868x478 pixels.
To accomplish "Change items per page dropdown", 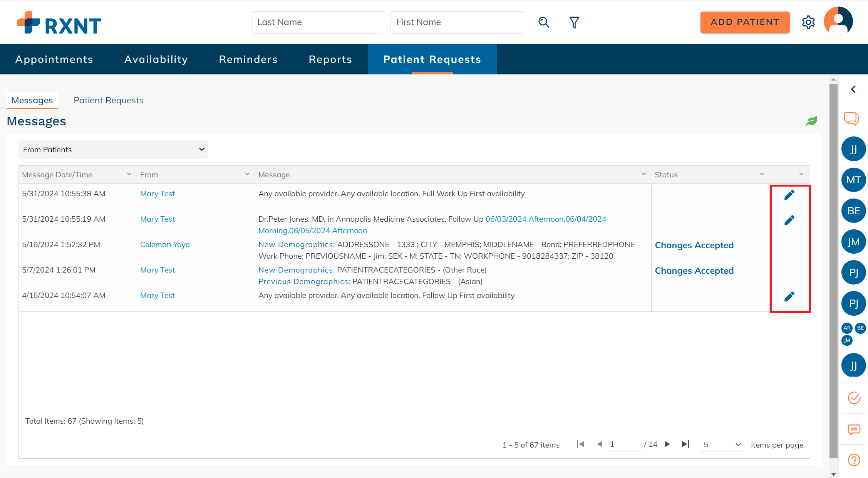I will 722,445.
